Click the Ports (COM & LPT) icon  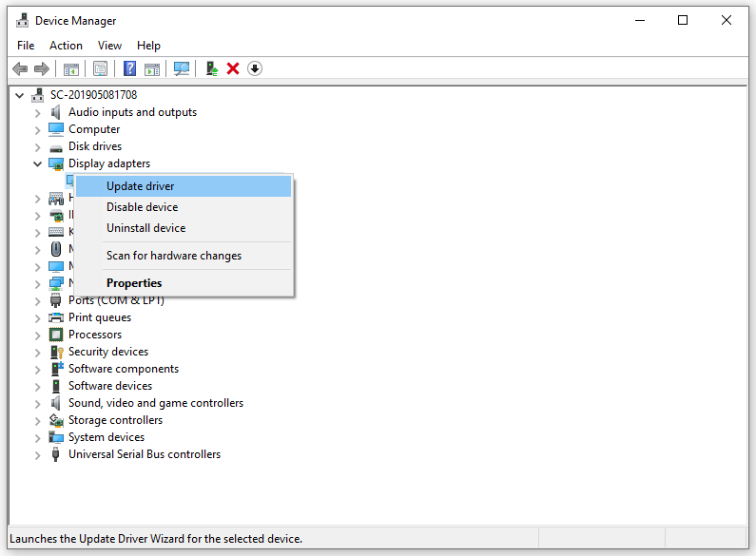tap(56, 300)
